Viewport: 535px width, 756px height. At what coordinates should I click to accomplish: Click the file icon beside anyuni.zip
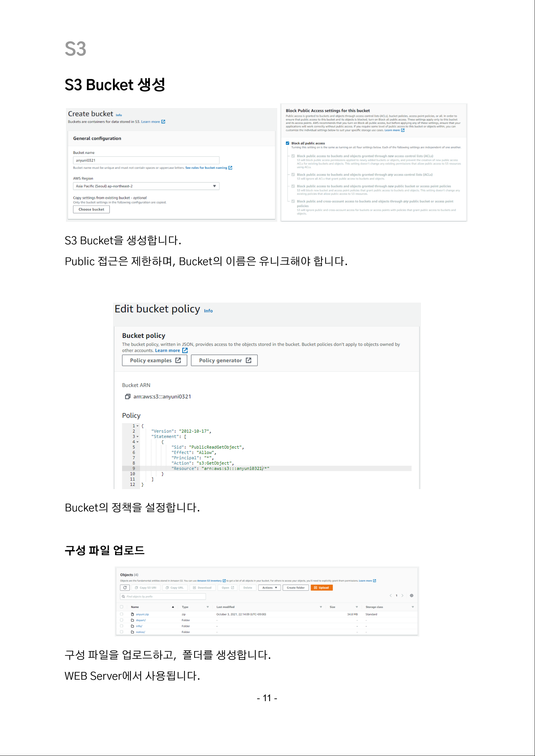tap(133, 614)
